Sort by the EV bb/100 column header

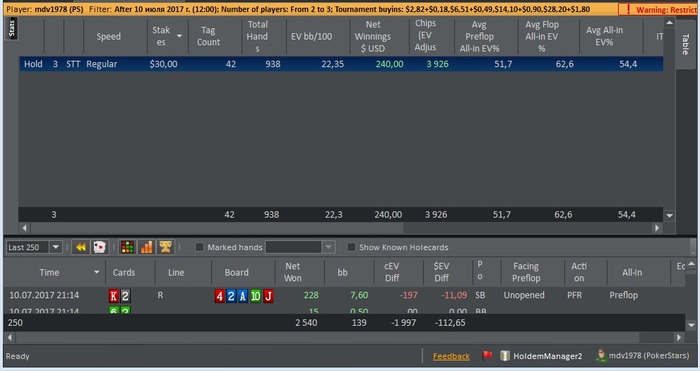(x=312, y=36)
